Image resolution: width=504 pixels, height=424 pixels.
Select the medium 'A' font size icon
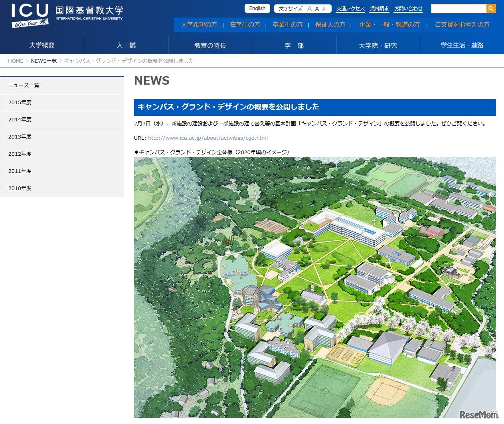pyautogui.click(x=317, y=8)
